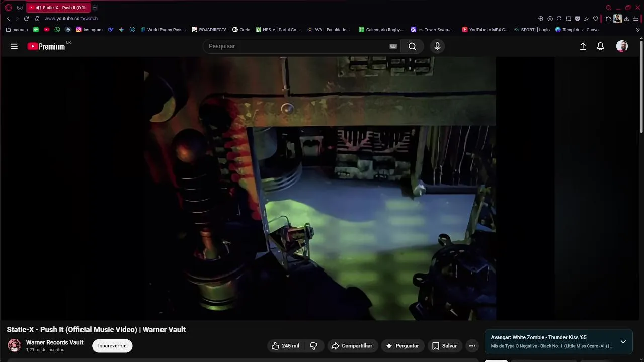This screenshot has height=362, width=644.
Task: Open the World Rugby Pass bookmark
Action: (x=163, y=30)
